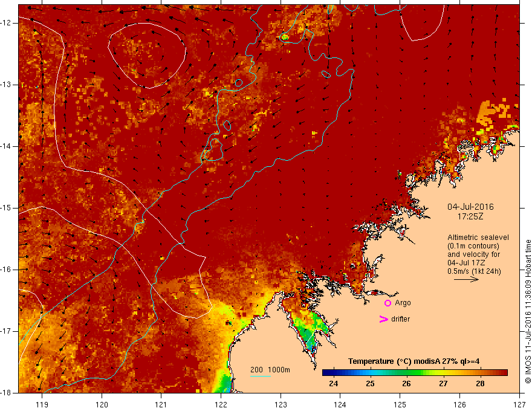The image size is (532, 411).
Task: Click the longitude '125' axis label
Action: 400,404
